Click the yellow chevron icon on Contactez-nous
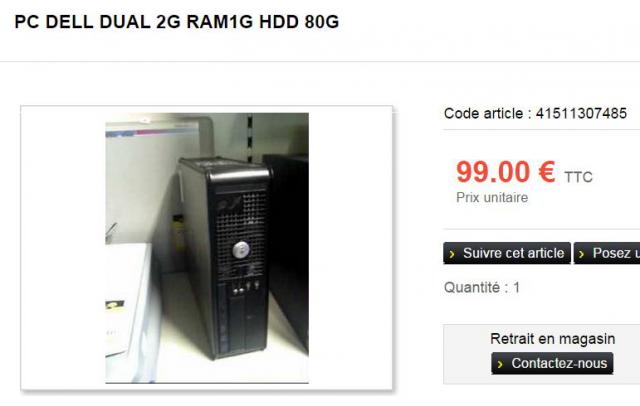This screenshot has width=640, height=406. [500, 364]
